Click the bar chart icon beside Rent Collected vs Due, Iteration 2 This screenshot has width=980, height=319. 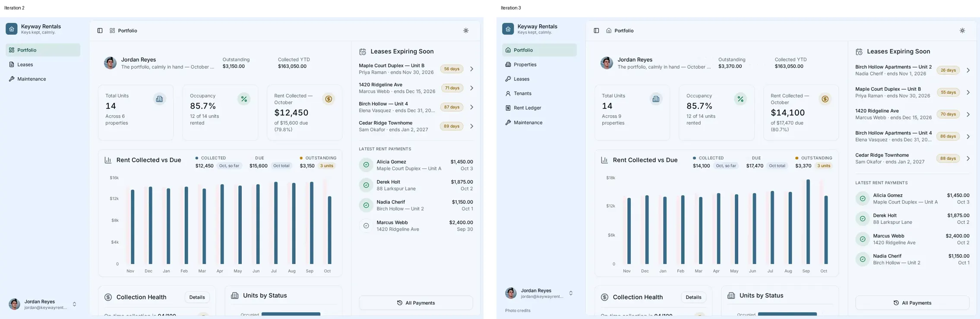(x=108, y=160)
